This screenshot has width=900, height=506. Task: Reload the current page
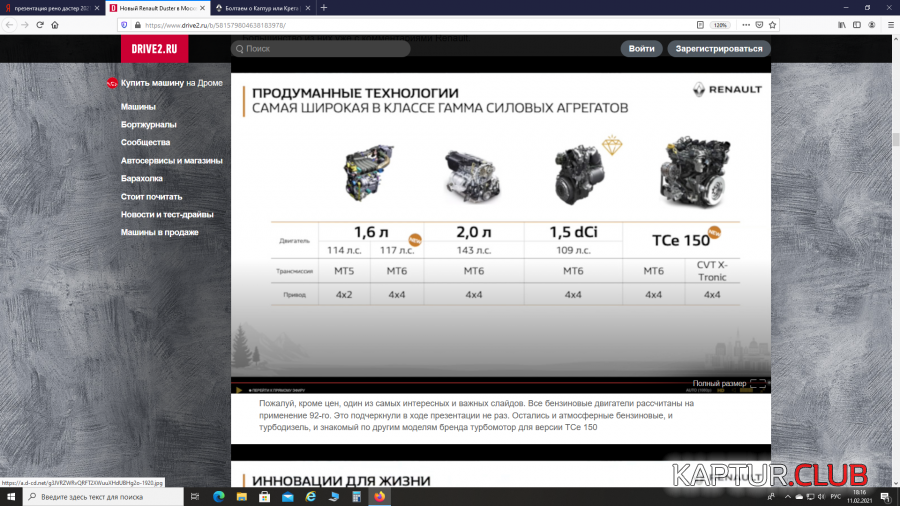tap(40, 25)
